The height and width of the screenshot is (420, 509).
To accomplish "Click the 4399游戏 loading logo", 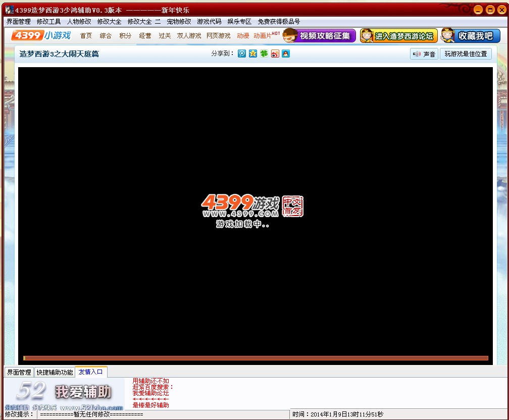I will point(252,206).
